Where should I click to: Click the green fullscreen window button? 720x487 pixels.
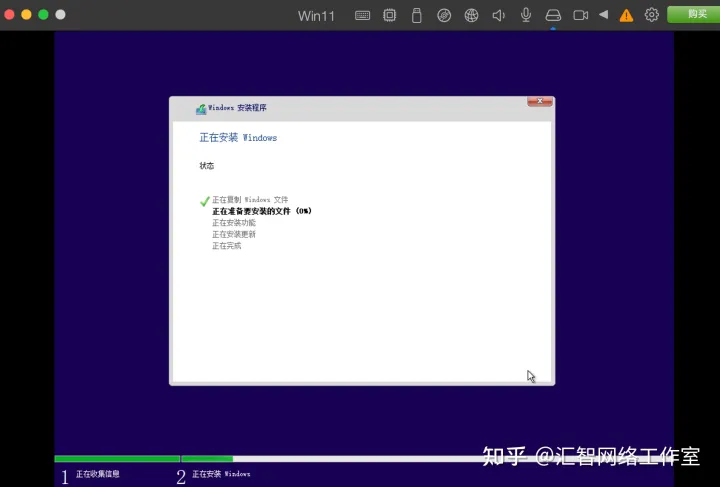[x=43, y=15]
